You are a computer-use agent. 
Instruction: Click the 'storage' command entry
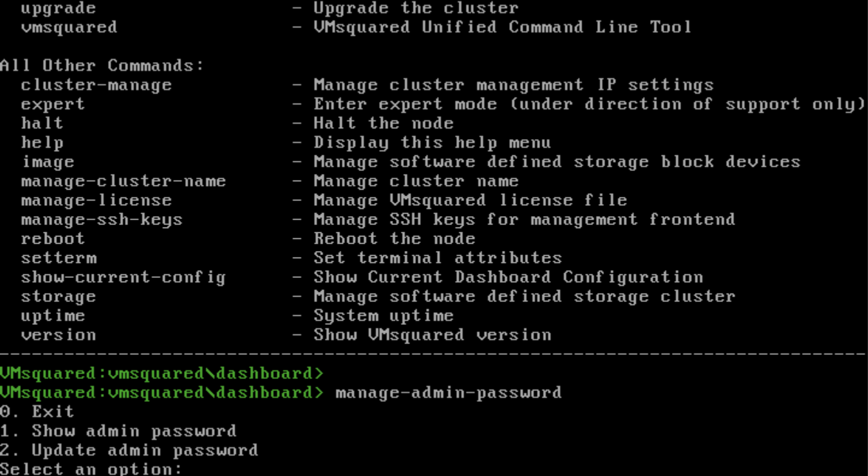[58, 297]
